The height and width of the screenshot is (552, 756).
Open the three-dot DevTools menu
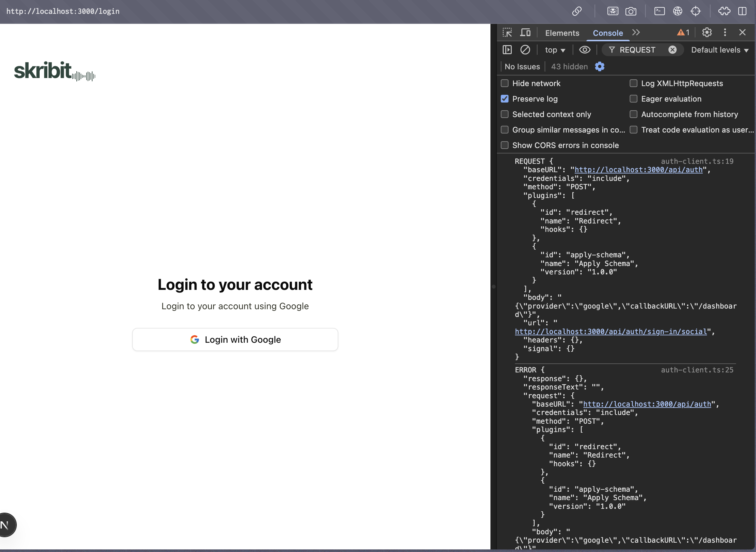click(725, 33)
